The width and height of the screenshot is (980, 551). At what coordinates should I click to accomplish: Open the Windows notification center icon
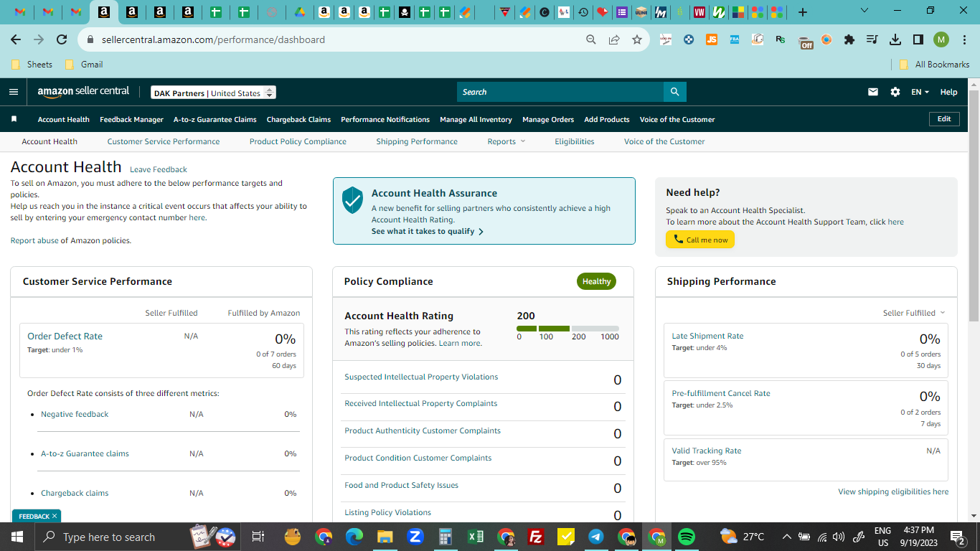[956, 537]
